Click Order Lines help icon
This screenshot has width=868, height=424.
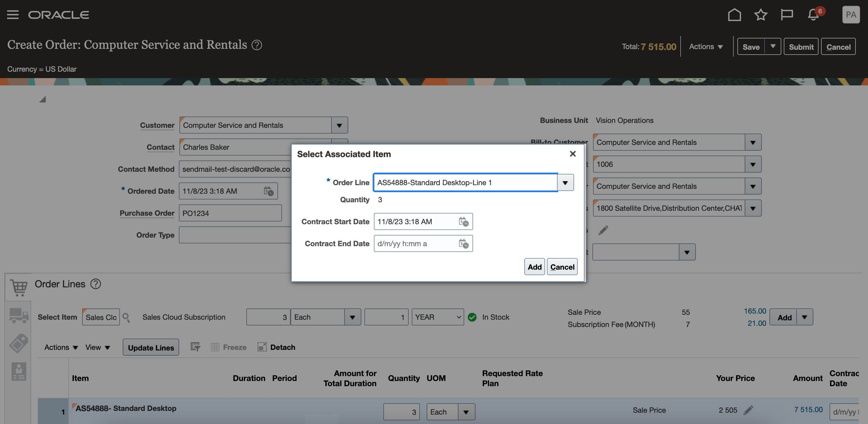96,284
